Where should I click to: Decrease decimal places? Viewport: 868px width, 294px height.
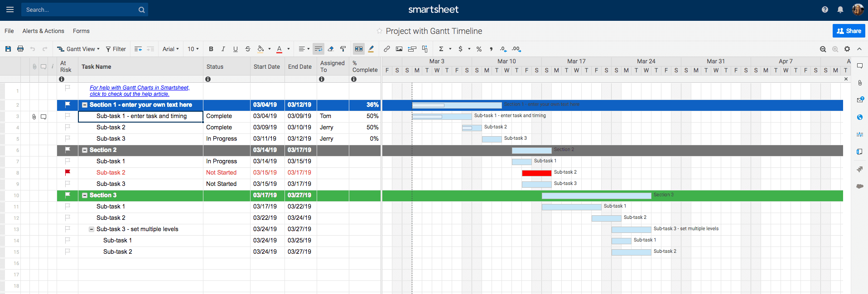tap(503, 49)
